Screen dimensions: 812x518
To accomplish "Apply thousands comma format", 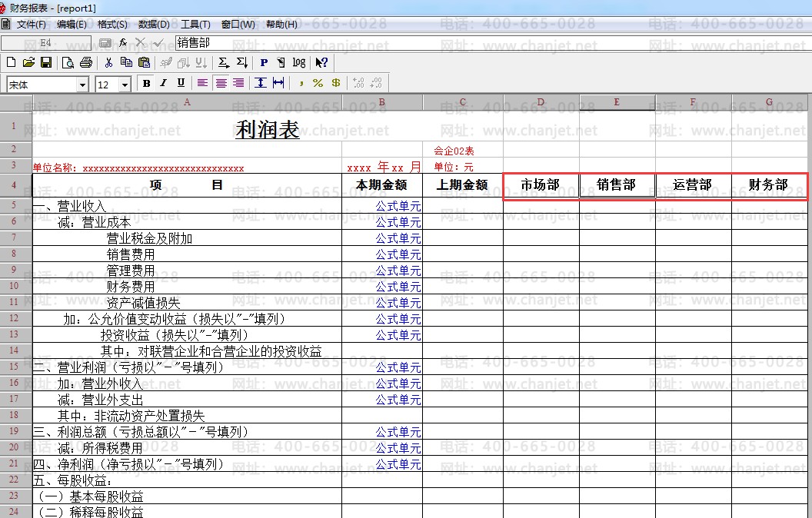I will click(301, 83).
